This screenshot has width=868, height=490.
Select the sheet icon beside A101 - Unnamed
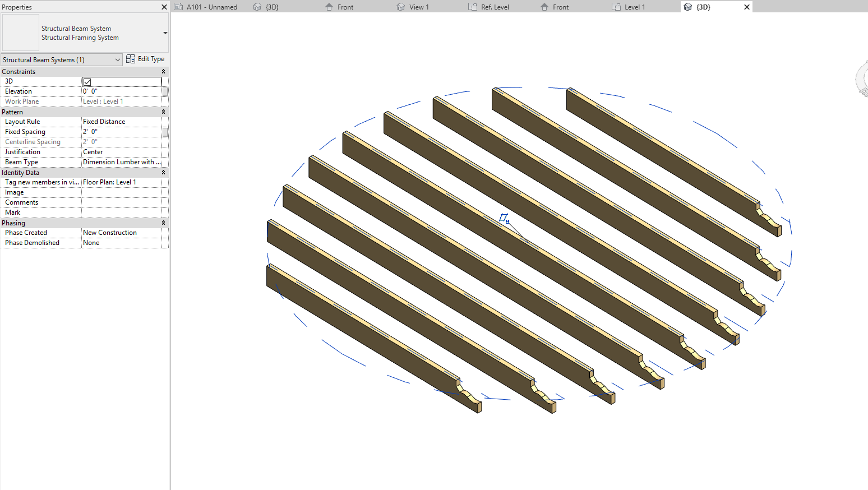179,7
